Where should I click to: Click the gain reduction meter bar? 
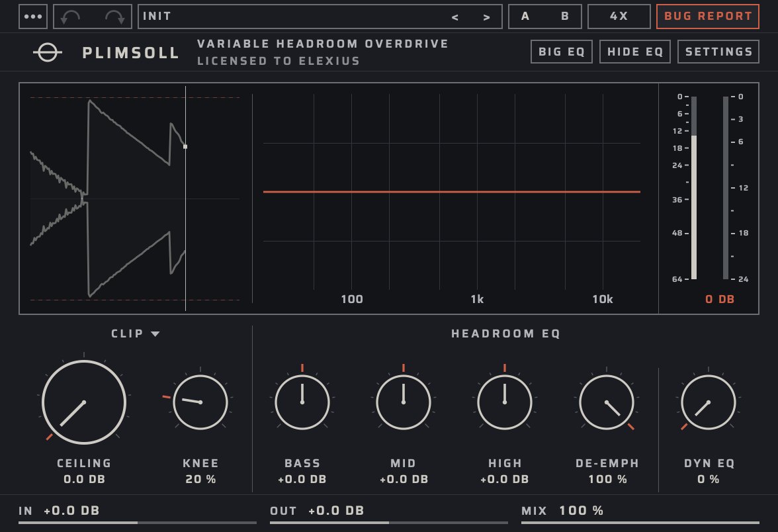pos(725,188)
